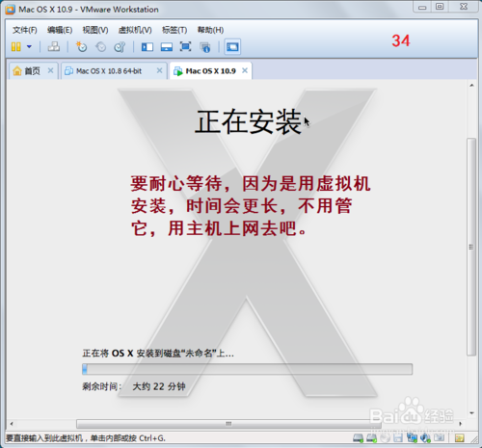
Task: Open the 帮助(H) menu
Action: tap(210, 30)
